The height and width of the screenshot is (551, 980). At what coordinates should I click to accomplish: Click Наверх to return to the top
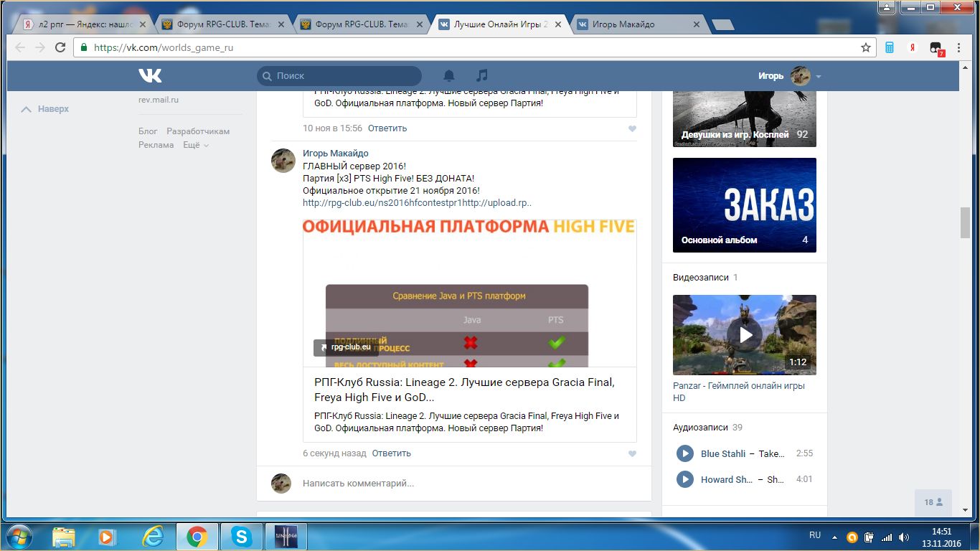(x=45, y=109)
